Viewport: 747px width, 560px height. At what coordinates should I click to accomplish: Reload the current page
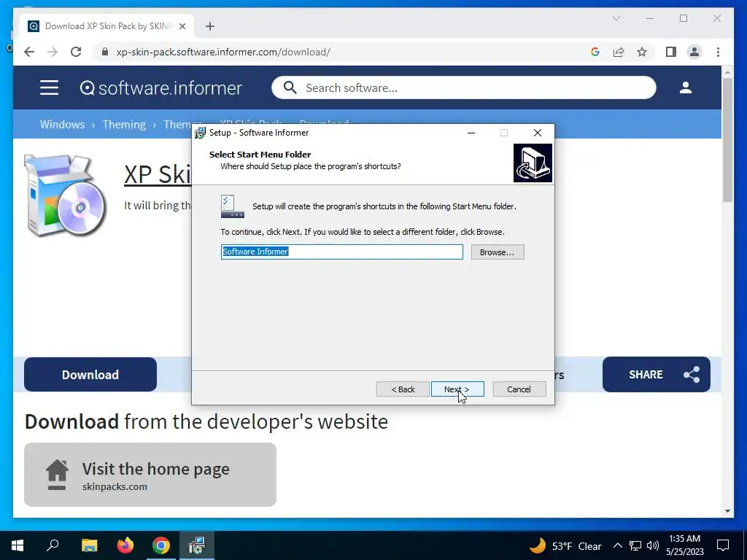point(76,52)
